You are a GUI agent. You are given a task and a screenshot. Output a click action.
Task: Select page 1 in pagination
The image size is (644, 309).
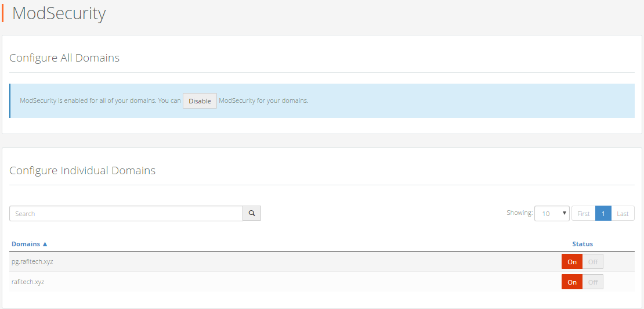[603, 213]
